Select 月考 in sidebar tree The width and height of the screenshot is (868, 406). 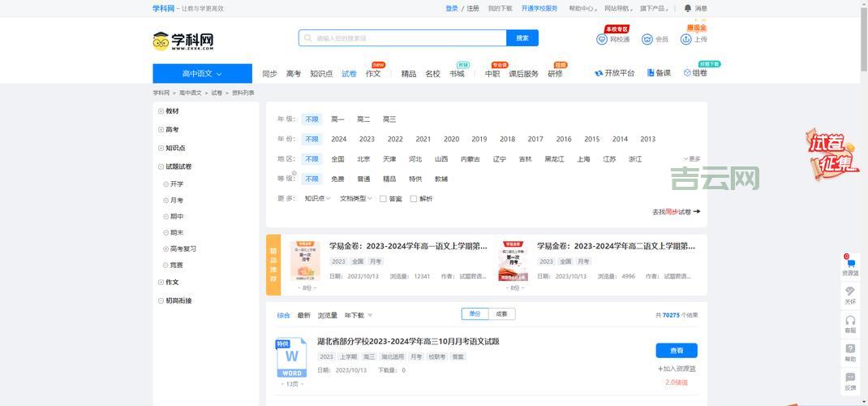coord(177,200)
